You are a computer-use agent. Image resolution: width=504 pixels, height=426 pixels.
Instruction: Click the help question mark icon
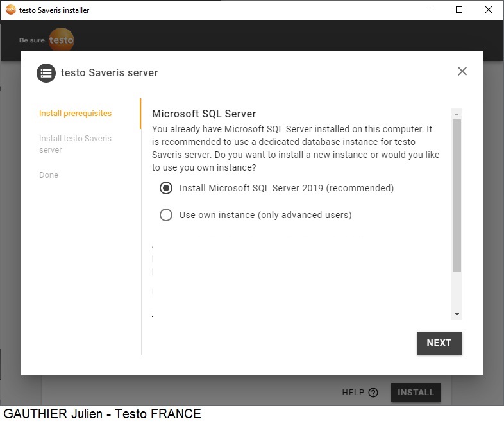coord(373,393)
